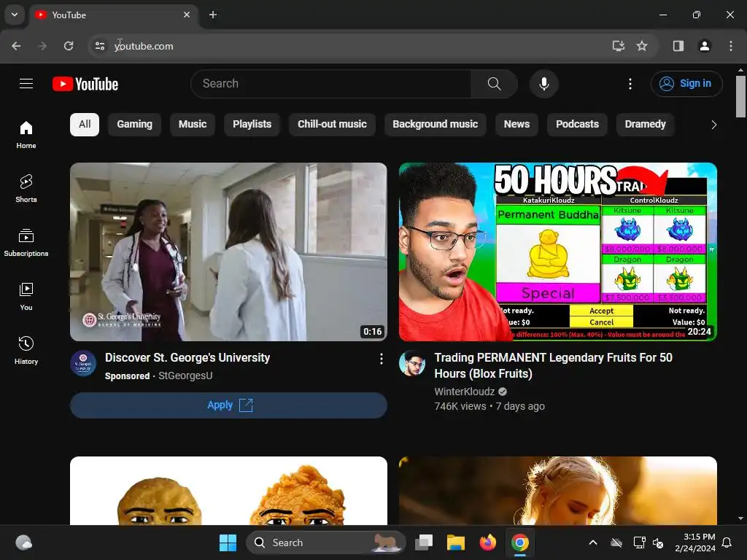Open Windows Start menu
The width and height of the screenshot is (747, 560).
228,542
